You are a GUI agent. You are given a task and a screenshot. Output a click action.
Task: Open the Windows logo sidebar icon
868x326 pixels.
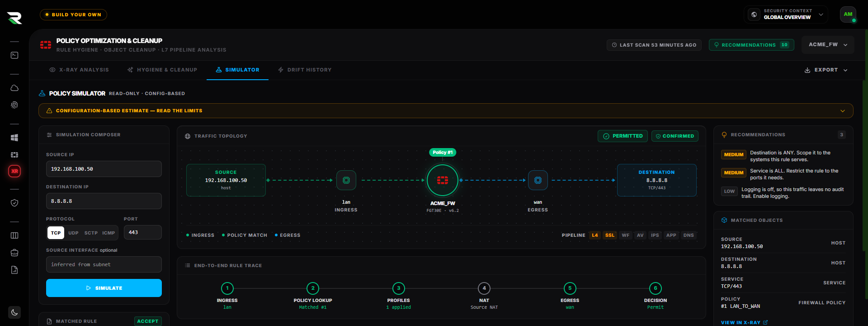(14, 138)
